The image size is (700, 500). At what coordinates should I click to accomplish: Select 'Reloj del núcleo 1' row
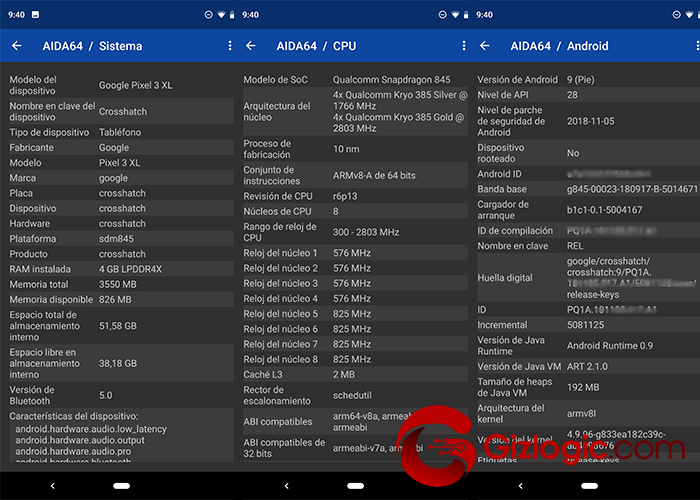coord(355,253)
